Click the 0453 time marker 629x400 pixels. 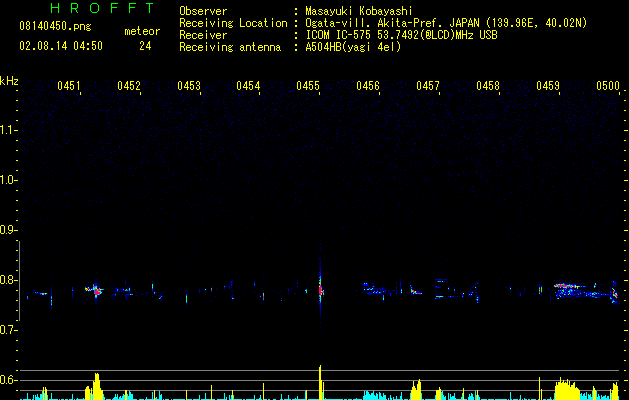[189, 86]
